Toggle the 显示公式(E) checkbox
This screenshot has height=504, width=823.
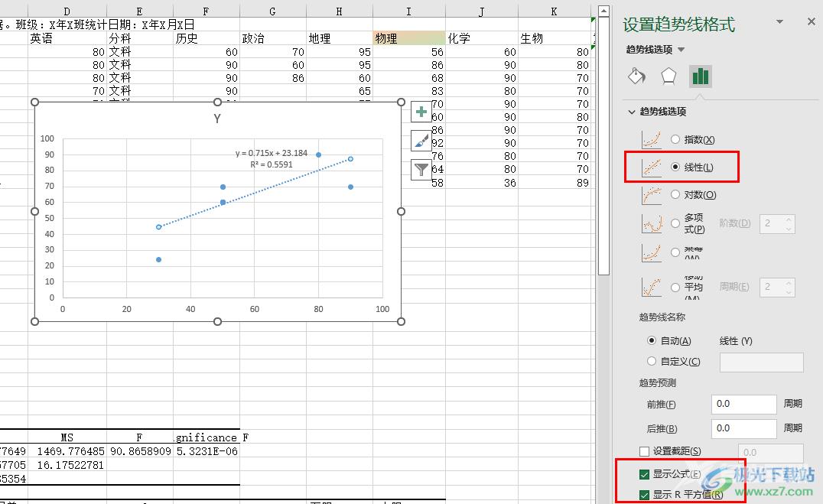645,475
